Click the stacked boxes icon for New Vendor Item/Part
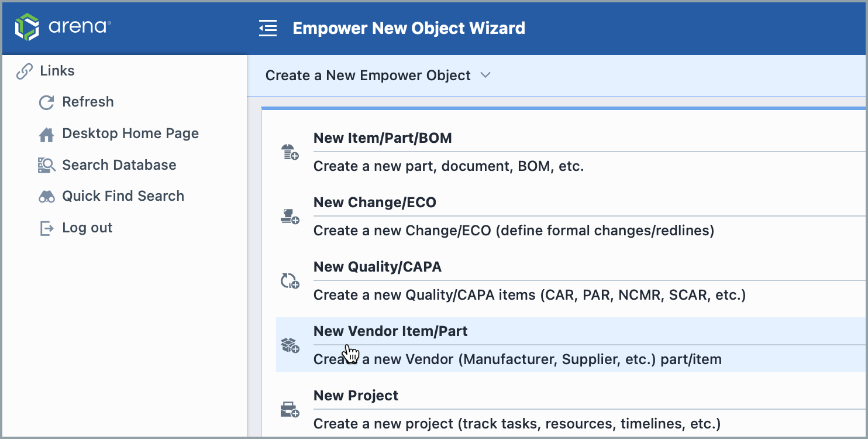Screen dimensions: 868x439 290,344
